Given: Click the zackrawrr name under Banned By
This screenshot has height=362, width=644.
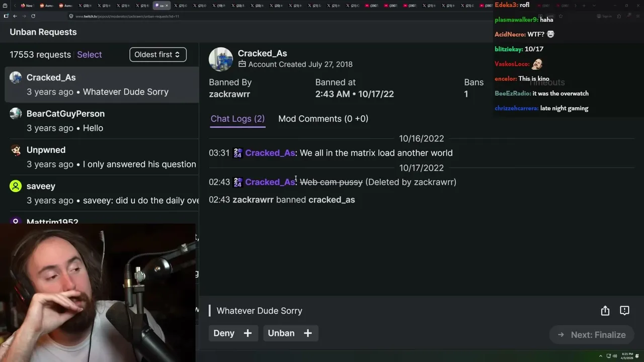Looking at the screenshot, I should click(x=229, y=94).
